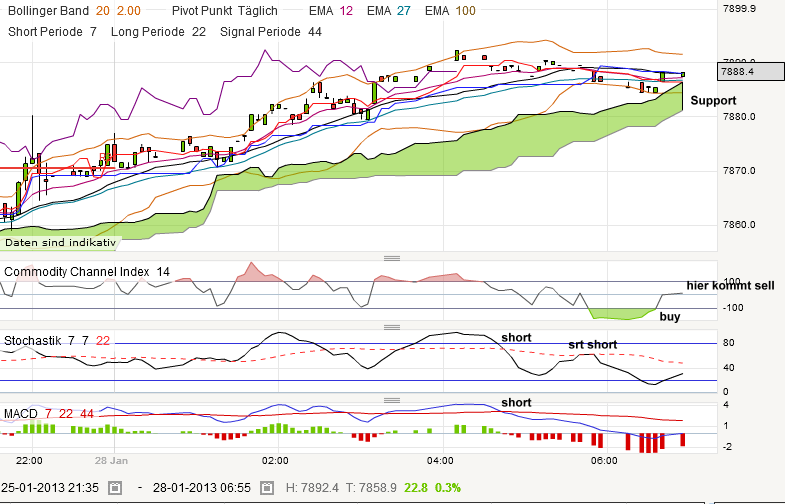Select the Stochastik indicator label
Image resolution: width=785 pixels, height=504 pixels.
point(33,341)
